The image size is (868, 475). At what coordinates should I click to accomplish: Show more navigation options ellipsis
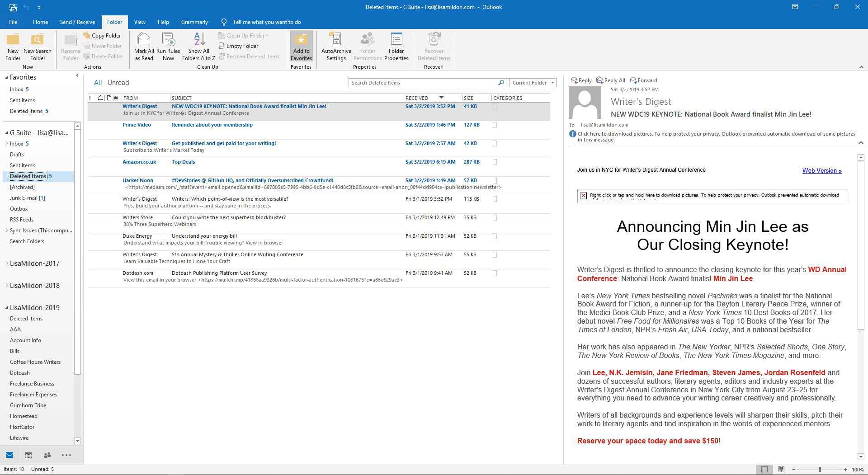66,455
